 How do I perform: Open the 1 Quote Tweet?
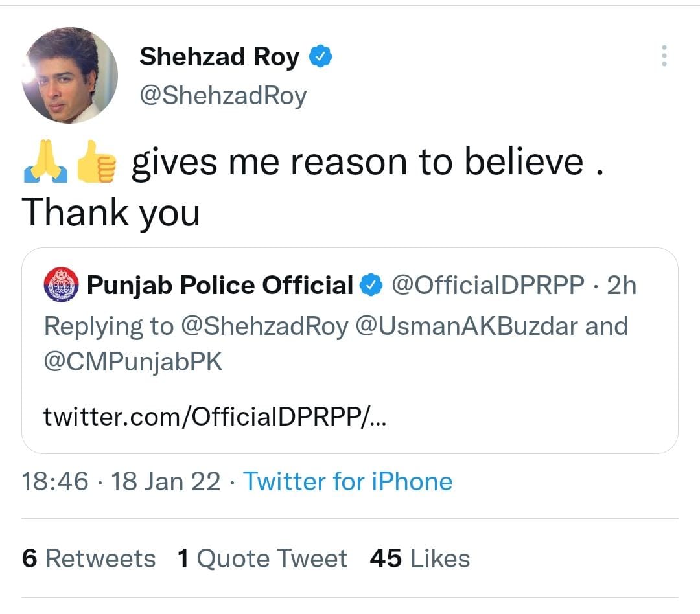click(x=262, y=558)
